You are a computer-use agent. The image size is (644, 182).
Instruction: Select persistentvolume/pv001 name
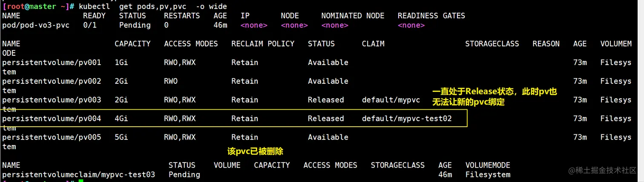coord(52,63)
